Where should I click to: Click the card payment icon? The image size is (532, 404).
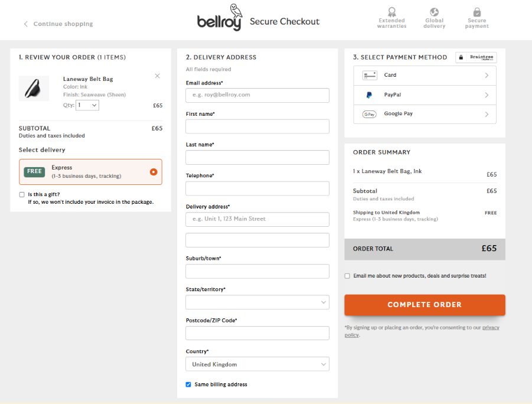tap(370, 76)
